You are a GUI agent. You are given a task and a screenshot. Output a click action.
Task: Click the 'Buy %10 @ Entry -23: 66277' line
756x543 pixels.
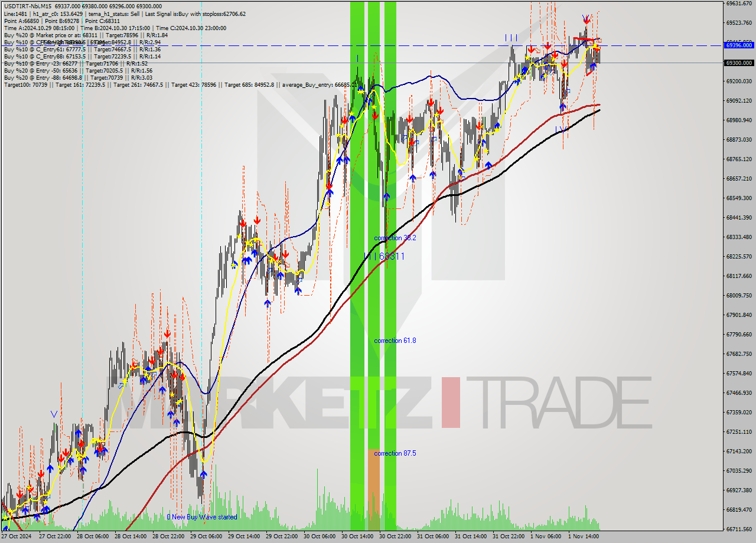pos(76,63)
